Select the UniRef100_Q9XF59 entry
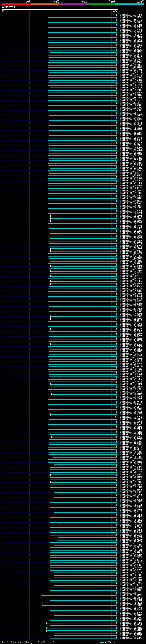Viewport: 146px width, 644px height. [131, 82]
